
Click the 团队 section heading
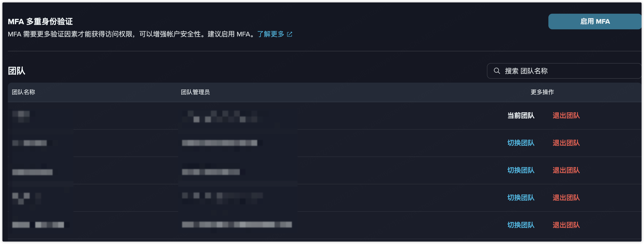(17, 71)
